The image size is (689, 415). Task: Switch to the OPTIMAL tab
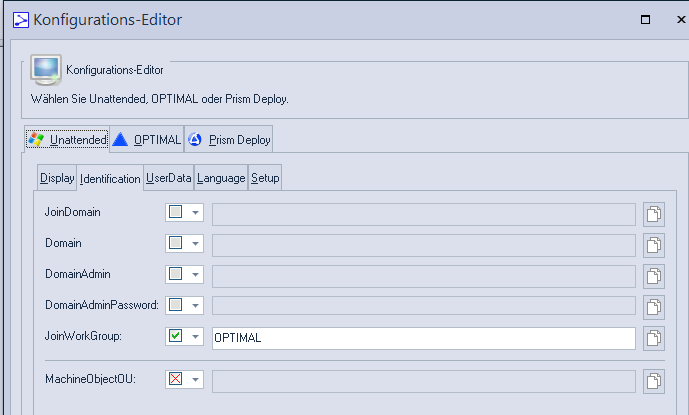146,140
